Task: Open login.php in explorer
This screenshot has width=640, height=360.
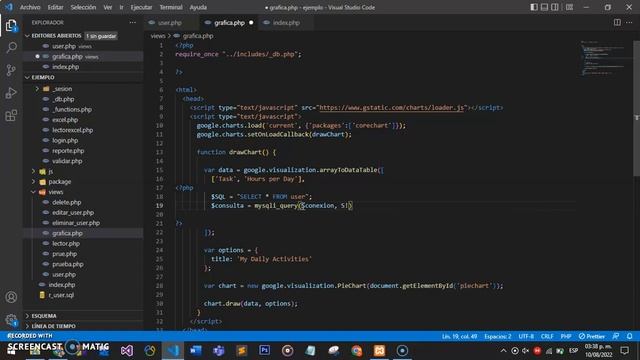Action: (x=65, y=140)
